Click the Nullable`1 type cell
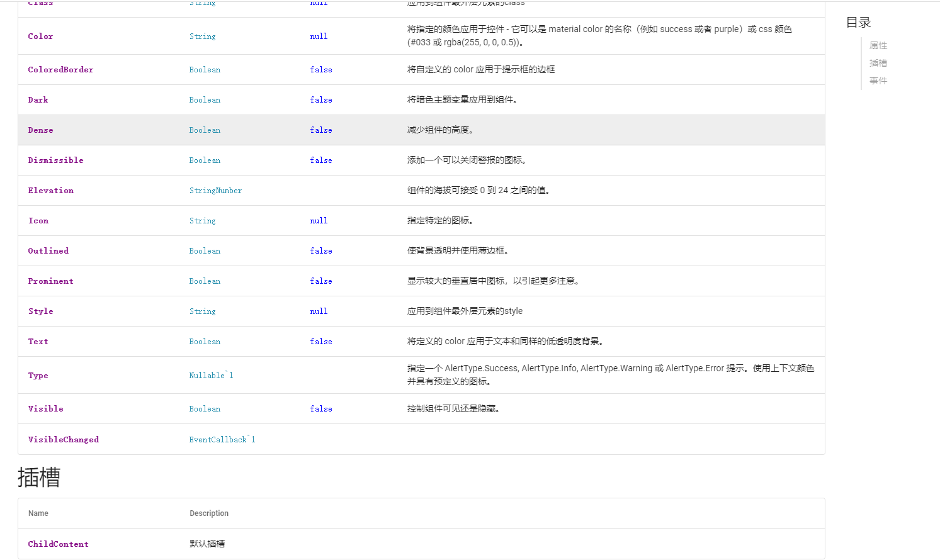The height and width of the screenshot is (560, 940). tap(211, 376)
